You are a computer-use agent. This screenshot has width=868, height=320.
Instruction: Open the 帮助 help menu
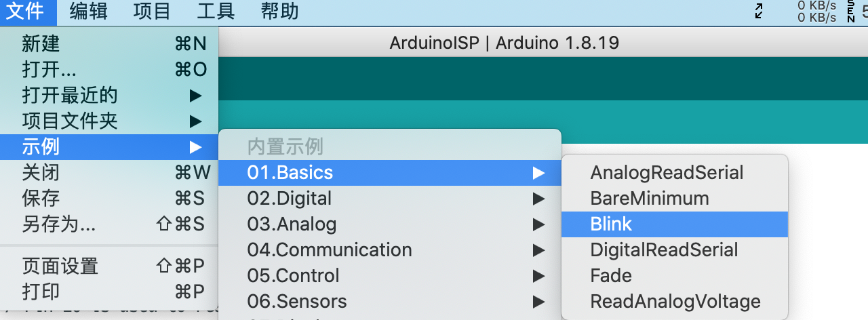tap(279, 12)
